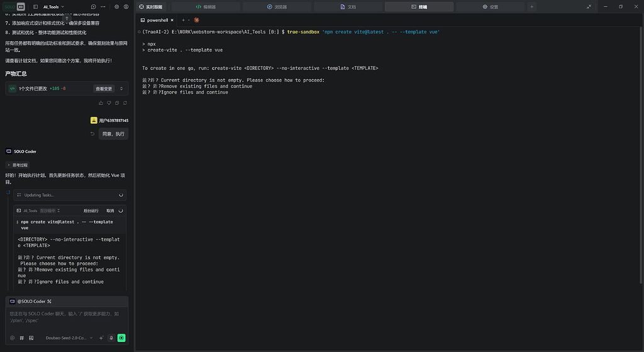The height and width of the screenshot is (352, 644).
Task: Click the 'Ignore files and continue' line in terminal
Action: pyautogui.click(x=186, y=92)
